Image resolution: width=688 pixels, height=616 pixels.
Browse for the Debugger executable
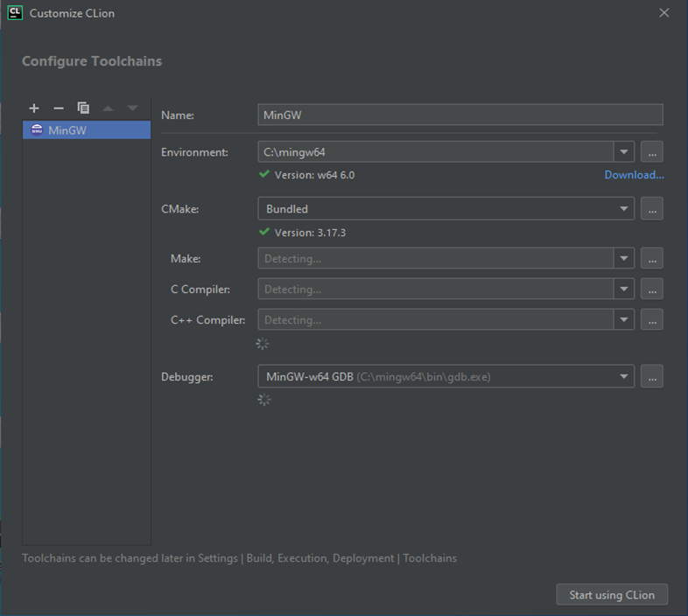pos(651,376)
